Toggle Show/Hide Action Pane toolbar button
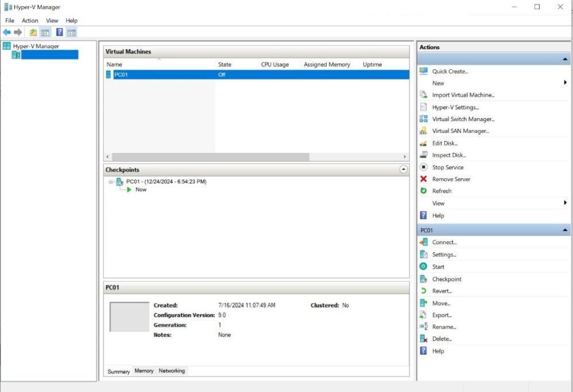Image resolution: width=573 pixels, height=392 pixels. [x=72, y=32]
